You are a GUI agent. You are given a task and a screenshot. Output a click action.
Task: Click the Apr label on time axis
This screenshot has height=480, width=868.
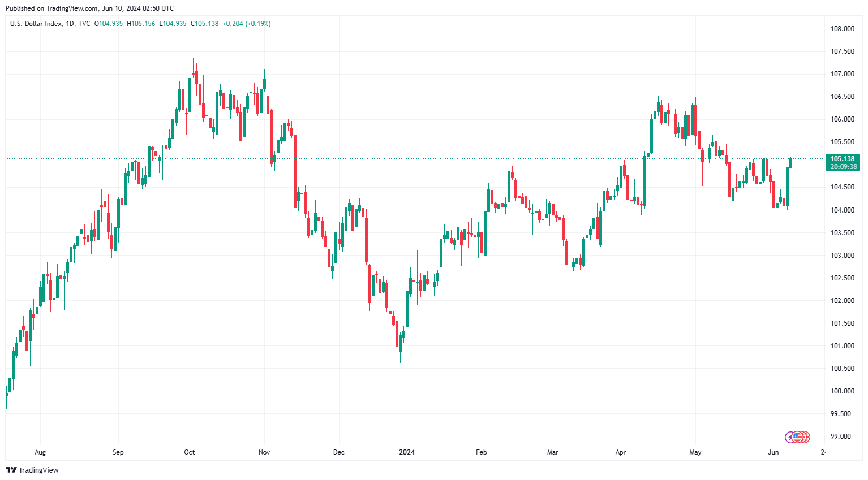(x=621, y=452)
